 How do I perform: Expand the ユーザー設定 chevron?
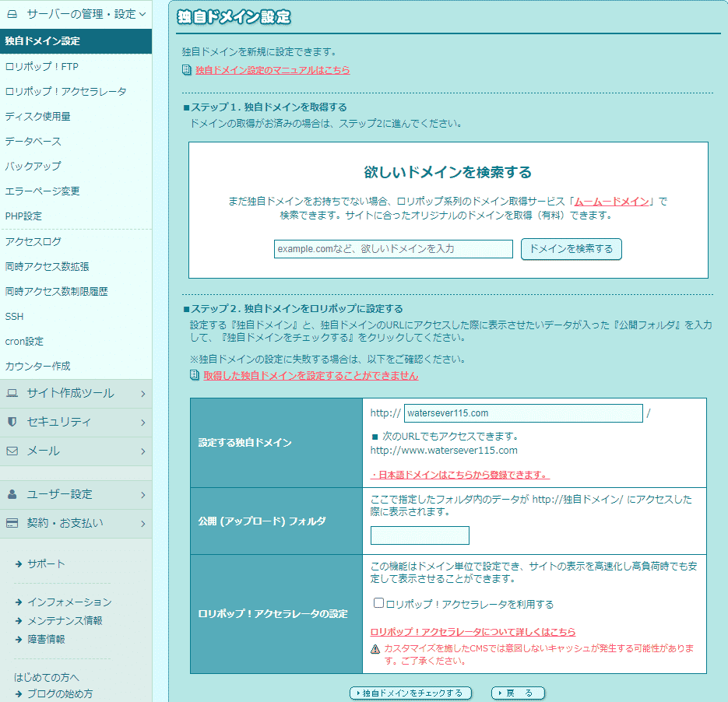[x=143, y=495]
